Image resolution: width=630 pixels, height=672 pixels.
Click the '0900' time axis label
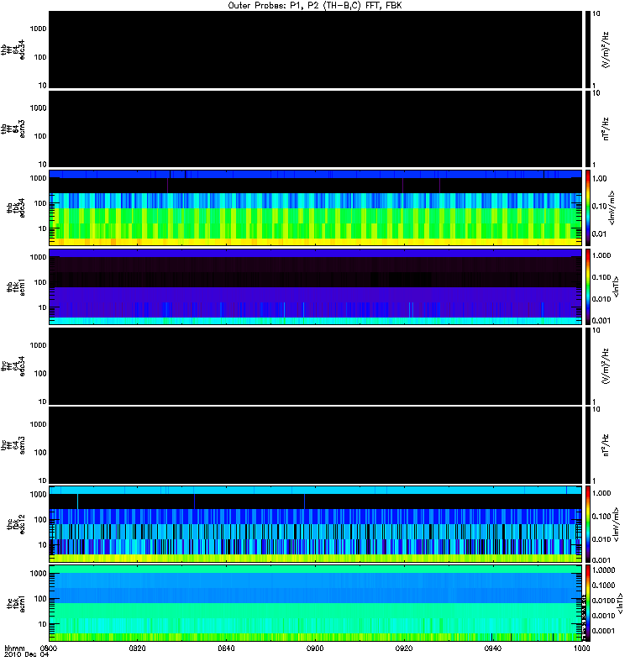tap(315, 648)
